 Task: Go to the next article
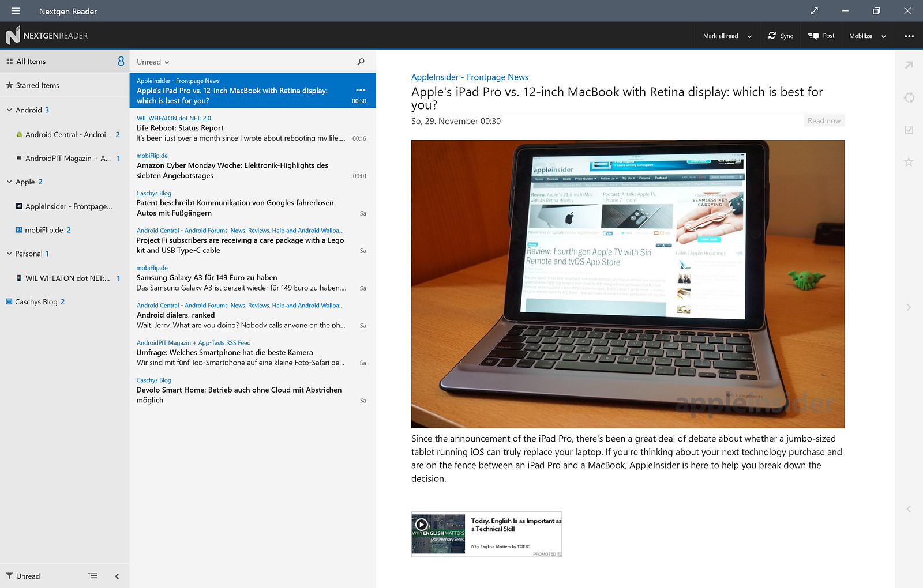[x=909, y=307]
